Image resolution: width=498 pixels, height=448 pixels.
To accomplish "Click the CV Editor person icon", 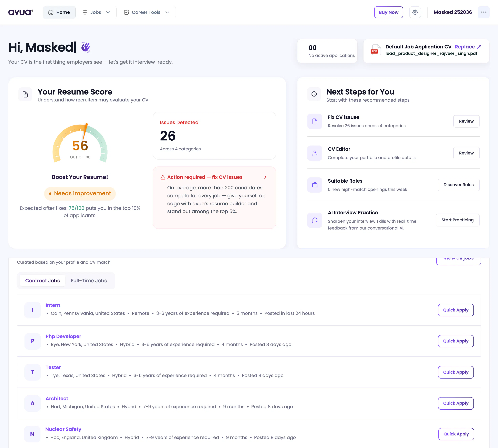I will 315,153.
